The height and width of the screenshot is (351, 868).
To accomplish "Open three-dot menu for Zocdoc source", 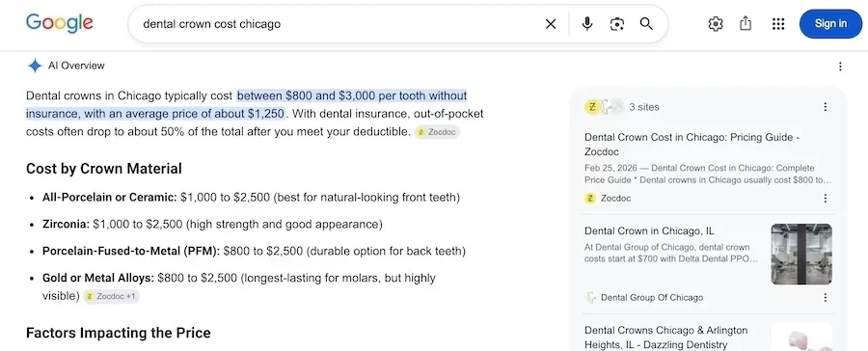I will coord(825,199).
